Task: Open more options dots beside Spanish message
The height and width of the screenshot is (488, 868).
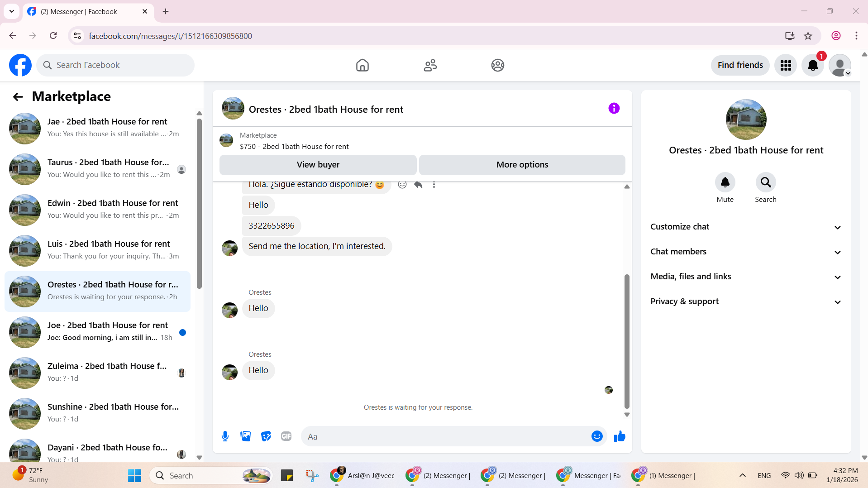Action: point(434,184)
